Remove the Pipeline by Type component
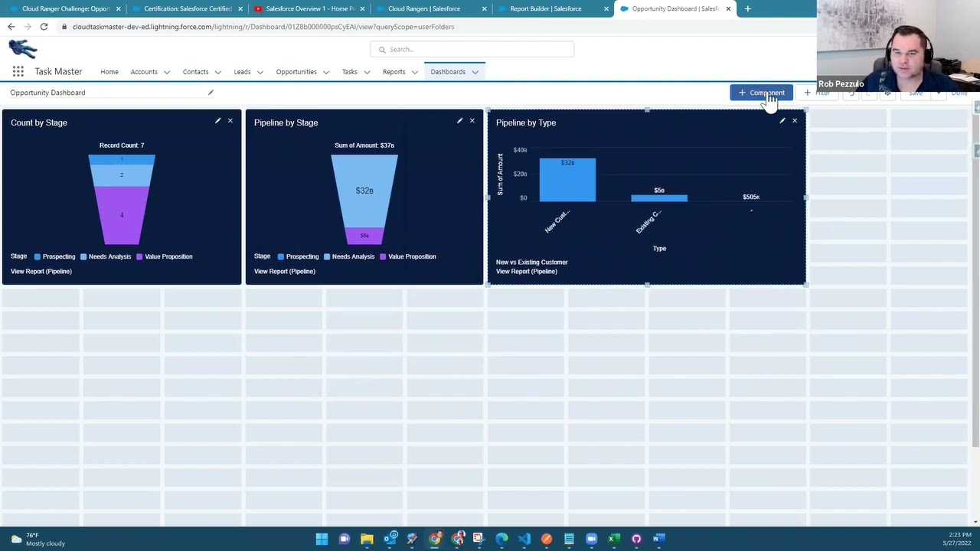Viewport: 980px width, 551px height. tap(794, 121)
